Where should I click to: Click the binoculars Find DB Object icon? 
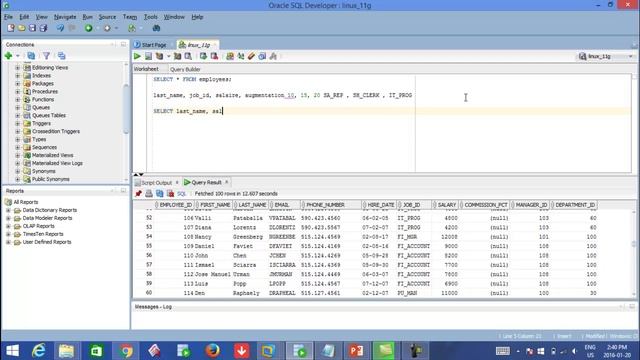(x=156, y=28)
